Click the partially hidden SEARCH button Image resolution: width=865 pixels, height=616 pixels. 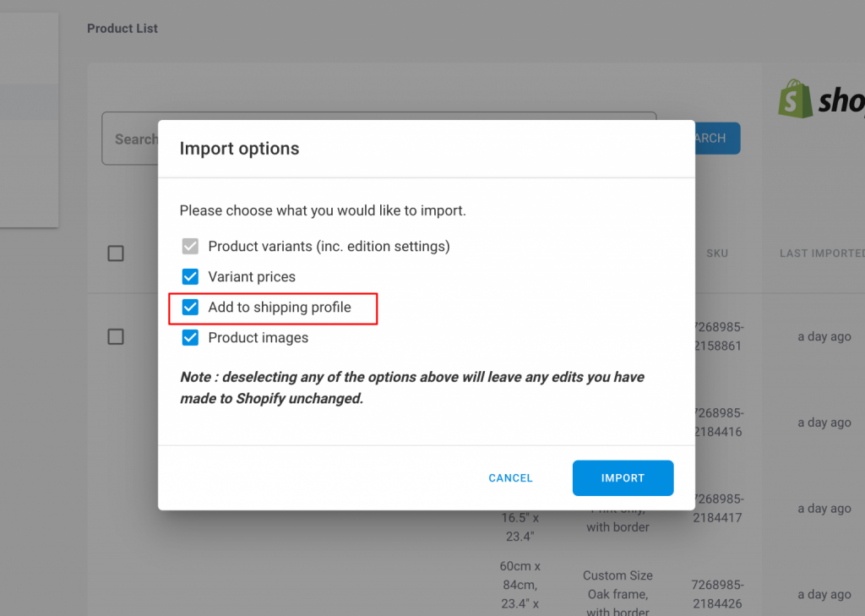point(718,138)
